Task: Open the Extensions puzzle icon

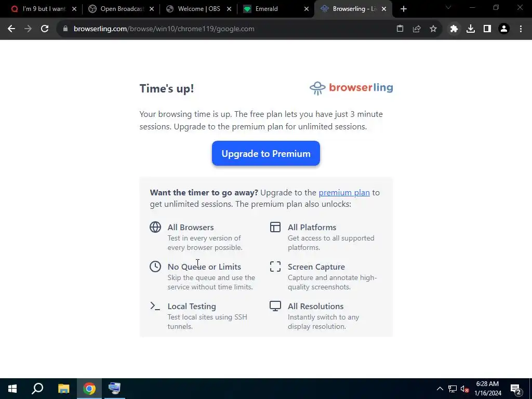Action: pyautogui.click(x=454, y=29)
